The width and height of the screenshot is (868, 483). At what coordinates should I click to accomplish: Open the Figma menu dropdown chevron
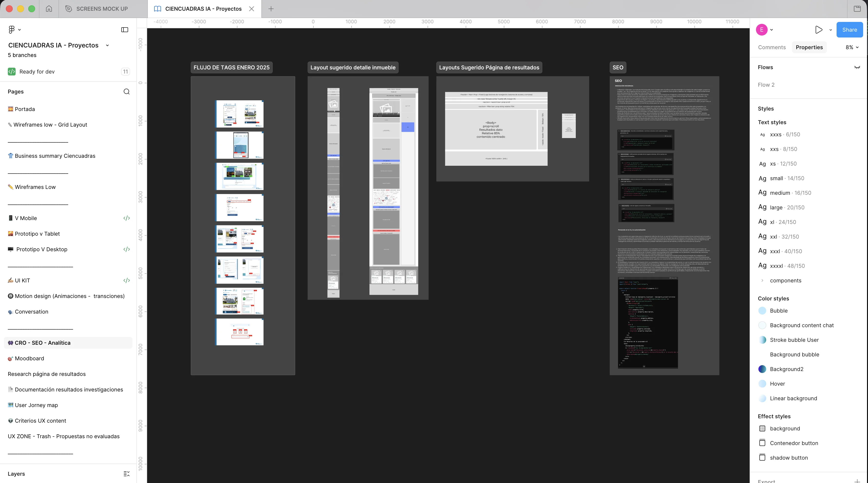[19, 30]
